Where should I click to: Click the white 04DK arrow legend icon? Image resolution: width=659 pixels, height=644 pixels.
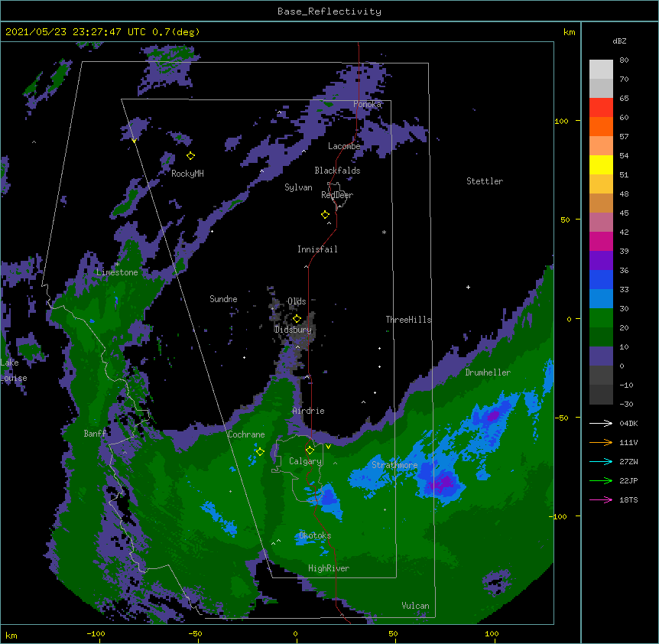tap(601, 423)
